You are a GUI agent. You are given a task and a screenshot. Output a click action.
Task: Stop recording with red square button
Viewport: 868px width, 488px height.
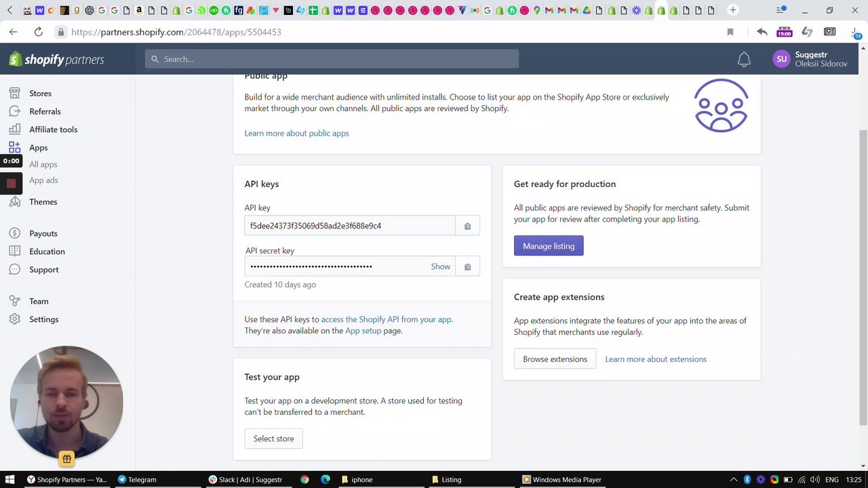coord(11,183)
